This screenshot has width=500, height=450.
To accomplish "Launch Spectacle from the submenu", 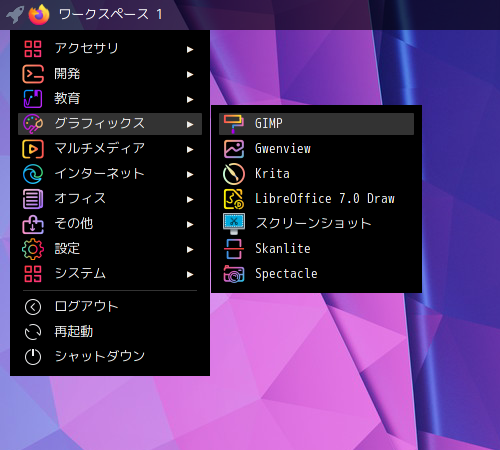I will click(316, 274).
